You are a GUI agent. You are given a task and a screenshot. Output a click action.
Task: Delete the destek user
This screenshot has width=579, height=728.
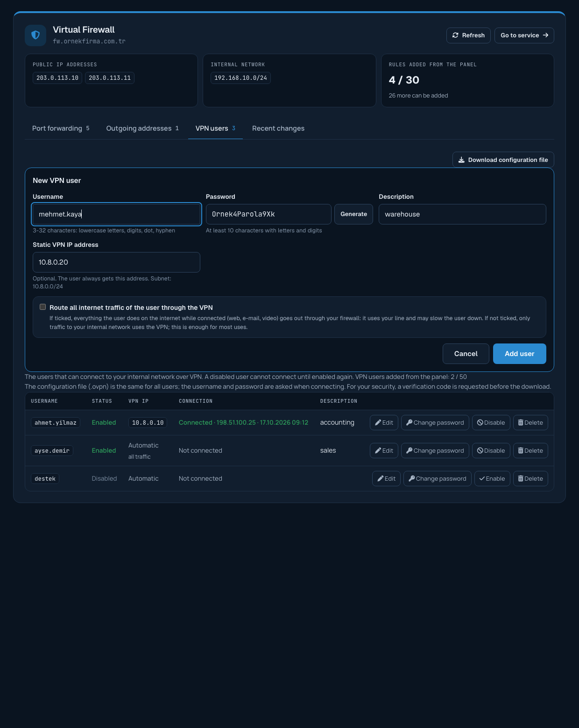[530, 479]
